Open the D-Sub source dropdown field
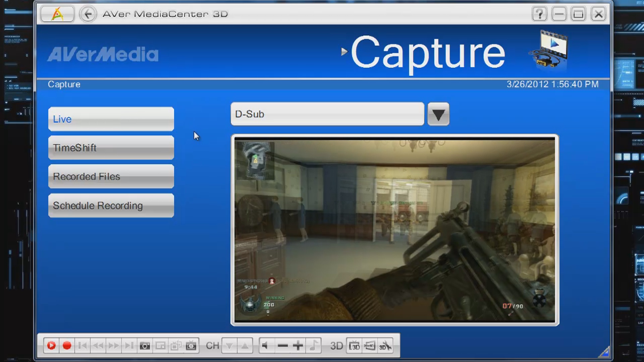This screenshot has width=644, height=362. click(327, 114)
